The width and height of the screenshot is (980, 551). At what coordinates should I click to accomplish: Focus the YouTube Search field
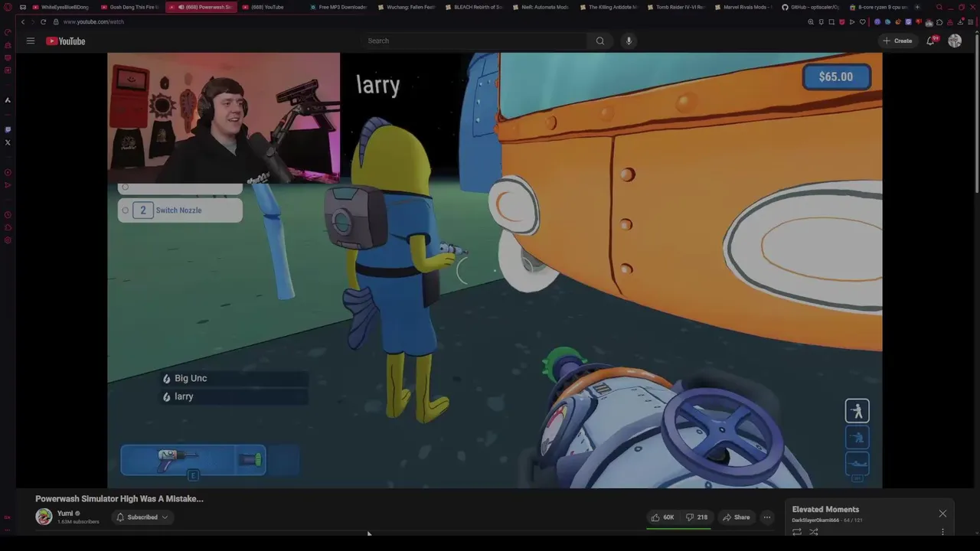click(475, 41)
